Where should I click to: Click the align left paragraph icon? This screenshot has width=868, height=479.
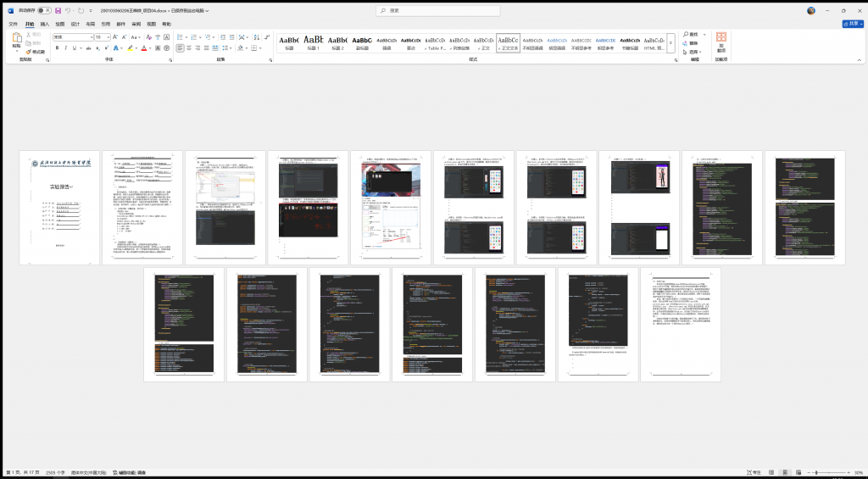coord(181,48)
